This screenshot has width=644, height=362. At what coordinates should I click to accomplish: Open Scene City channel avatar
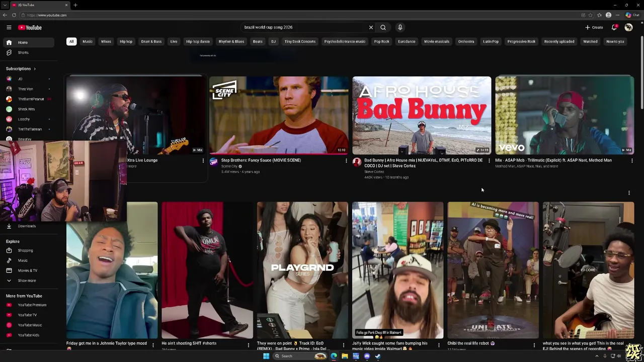(214, 162)
